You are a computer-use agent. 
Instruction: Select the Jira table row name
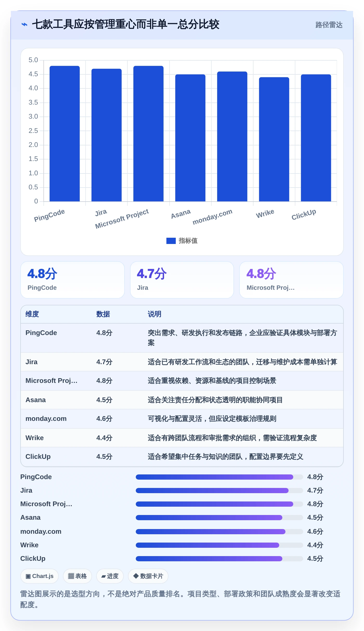31,362
